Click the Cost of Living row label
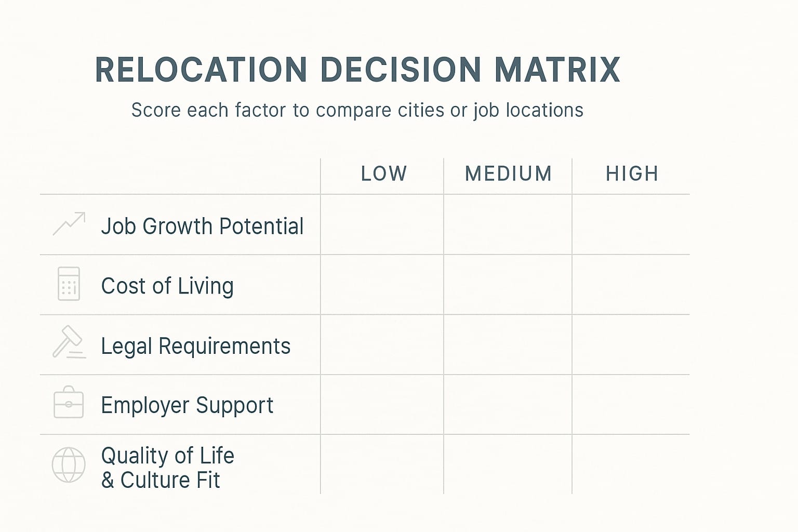The image size is (798, 532). coord(167,286)
